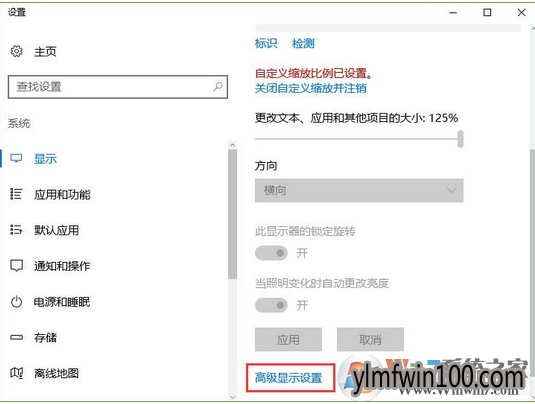Click the Notifications speech bubble icon

(16, 265)
